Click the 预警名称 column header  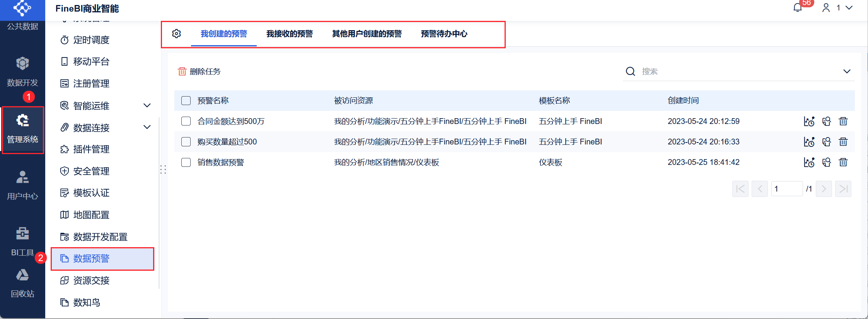tap(213, 101)
